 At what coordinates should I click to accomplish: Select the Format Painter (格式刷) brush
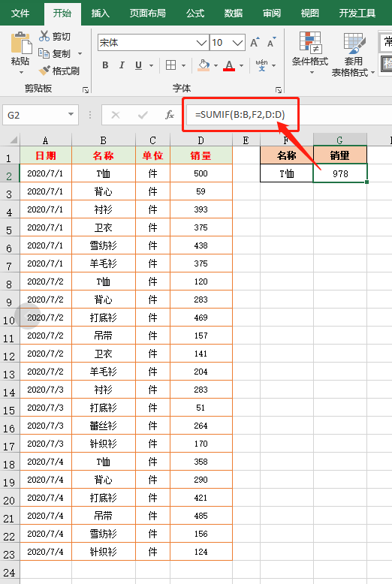click(x=44, y=71)
